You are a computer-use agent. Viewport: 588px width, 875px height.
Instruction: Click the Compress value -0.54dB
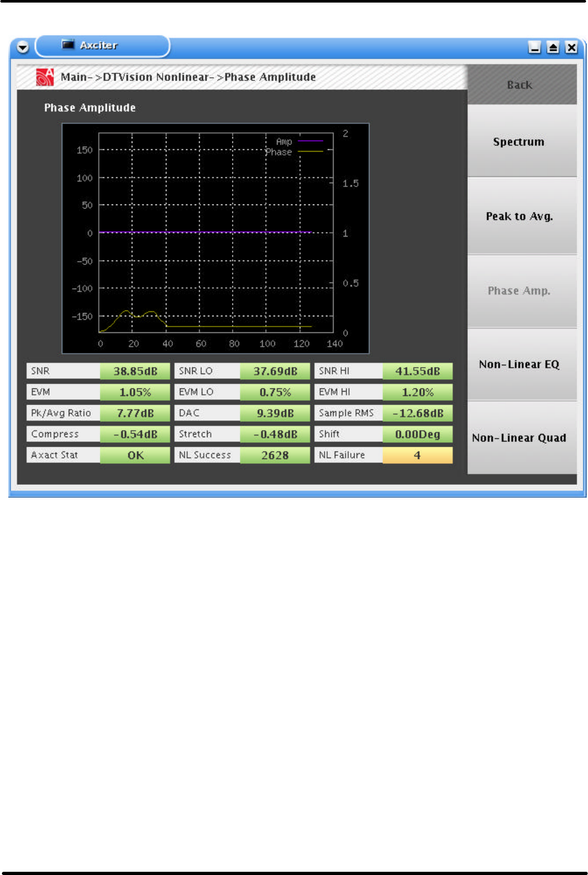(135, 434)
